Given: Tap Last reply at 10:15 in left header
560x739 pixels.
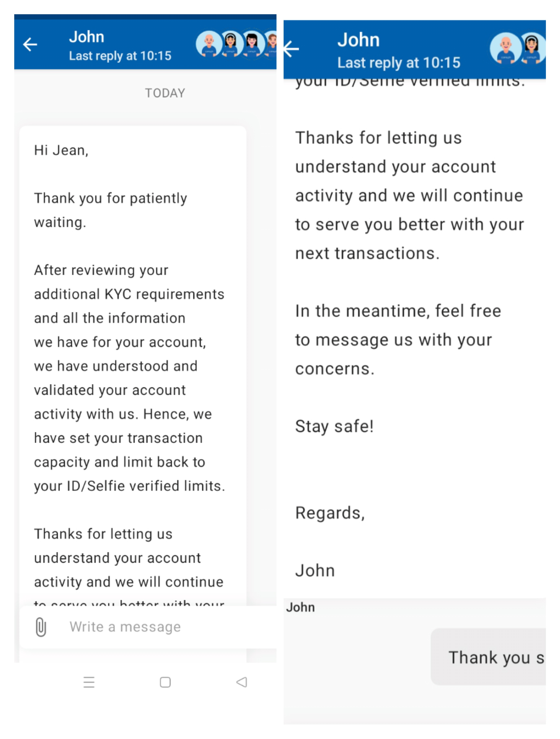Looking at the screenshot, I should pyautogui.click(x=120, y=56).
